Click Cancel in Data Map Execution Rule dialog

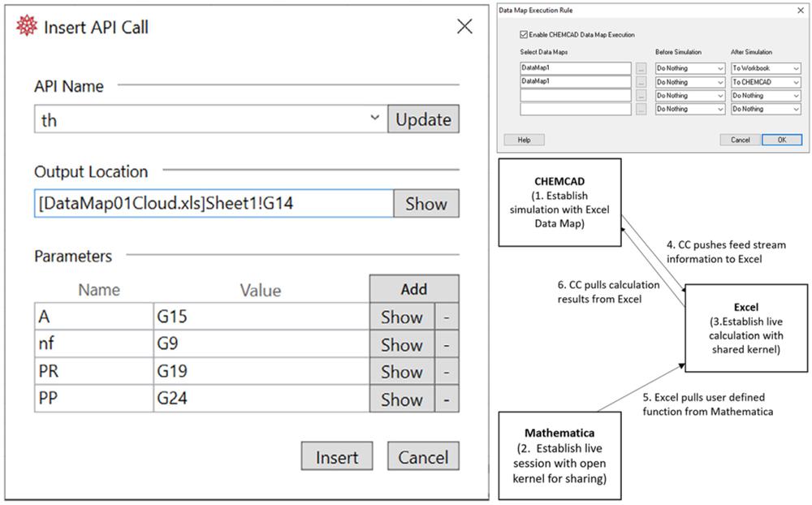[x=741, y=140]
